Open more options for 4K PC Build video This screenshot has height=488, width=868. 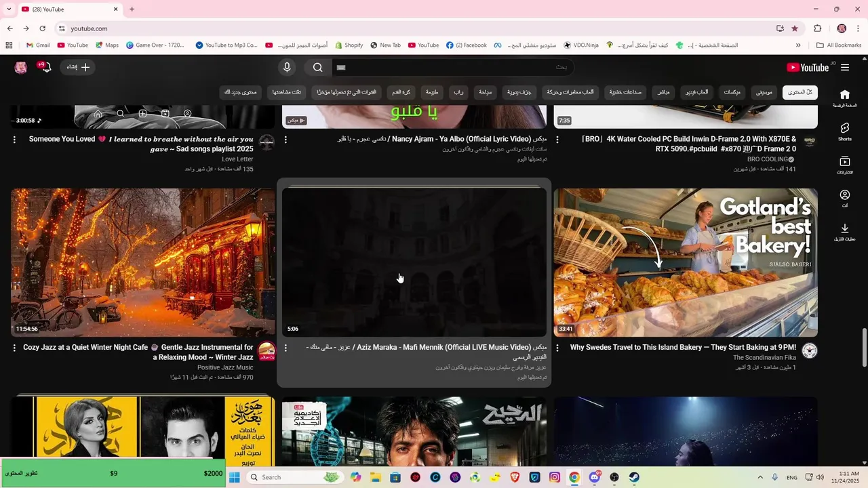point(557,140)
